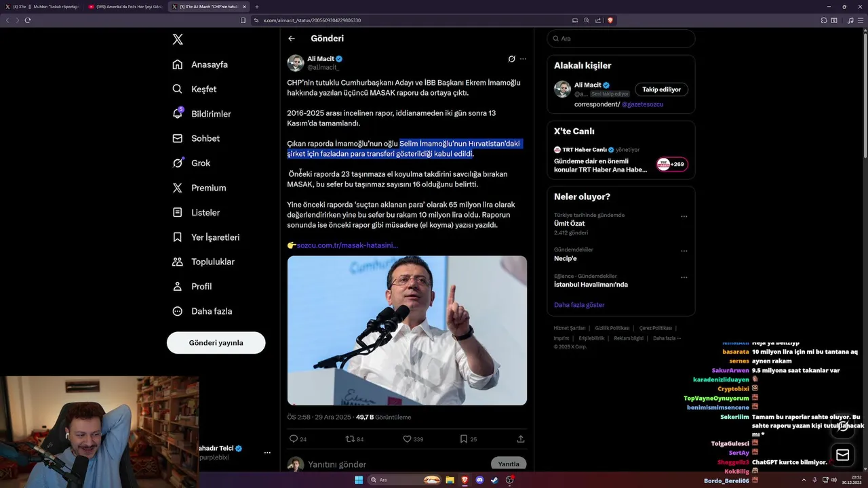Viewport: 868px width, 488px height.
Task: Open the floating messages envelope icon
Action: pos(842,455)
